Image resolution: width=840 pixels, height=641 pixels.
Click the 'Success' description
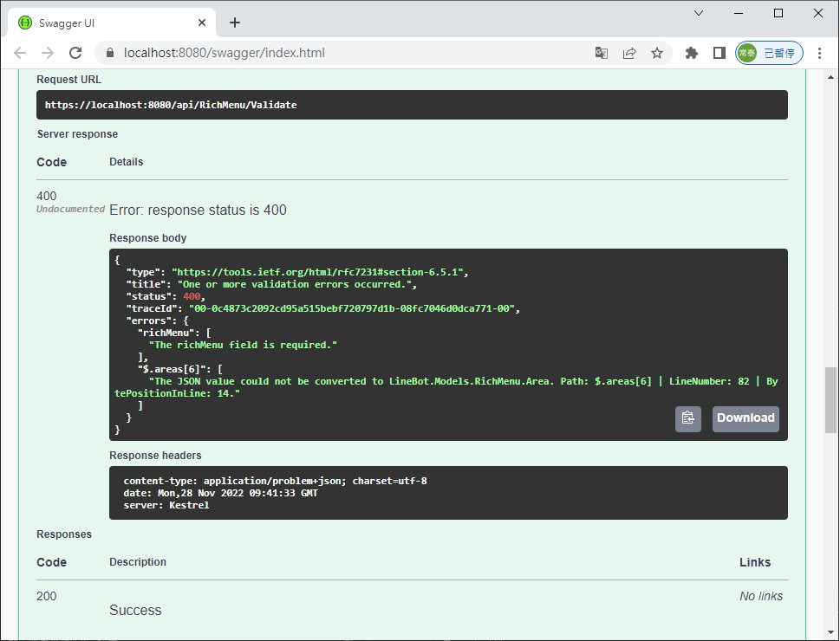(x=135, y=610)
